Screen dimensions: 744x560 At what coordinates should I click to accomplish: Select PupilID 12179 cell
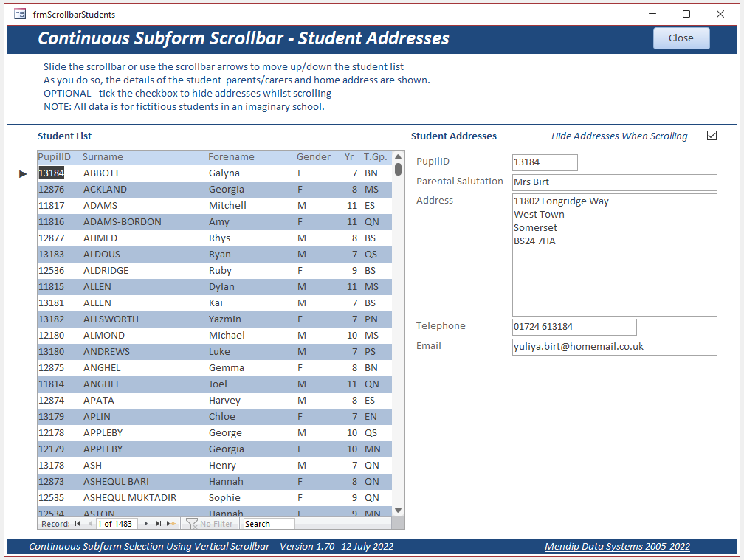click(x=51, y=449)
